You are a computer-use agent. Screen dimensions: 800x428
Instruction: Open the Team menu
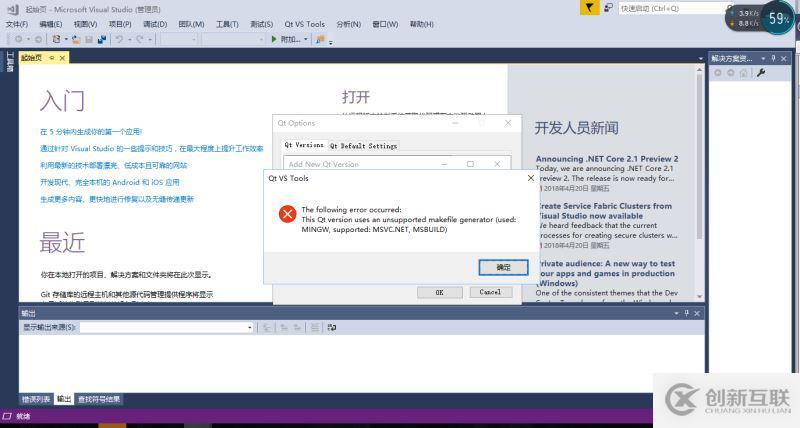[x=191, y=24]
